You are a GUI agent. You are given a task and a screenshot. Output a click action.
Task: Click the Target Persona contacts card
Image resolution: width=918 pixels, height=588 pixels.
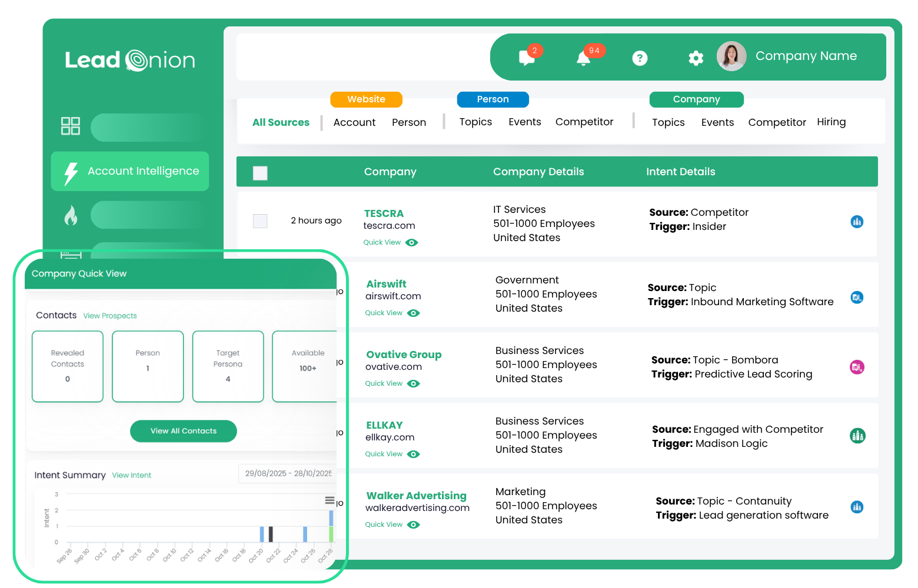click(228, 366)
